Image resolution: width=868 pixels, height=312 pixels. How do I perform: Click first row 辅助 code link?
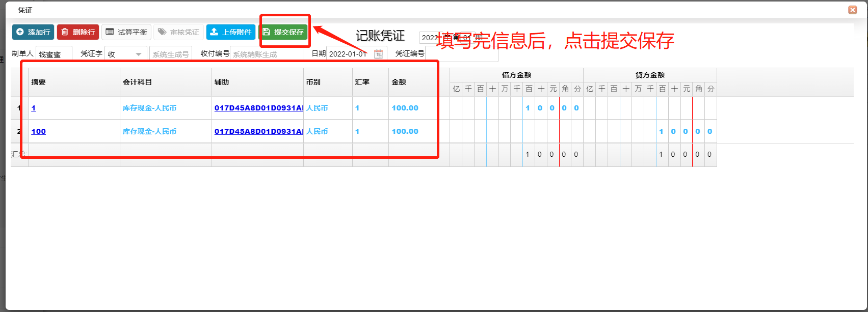258,108
